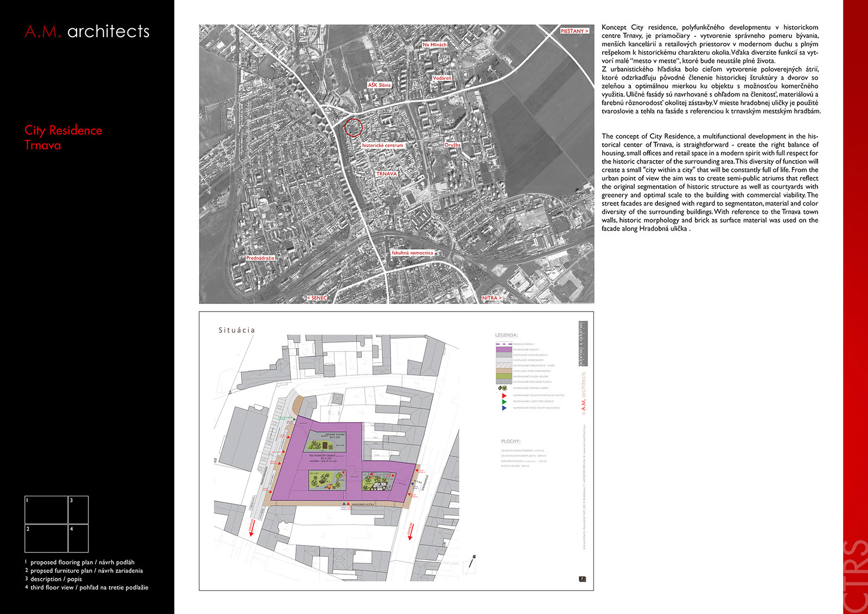Open layout box 4 third floor view

click(x=78, y=538)
